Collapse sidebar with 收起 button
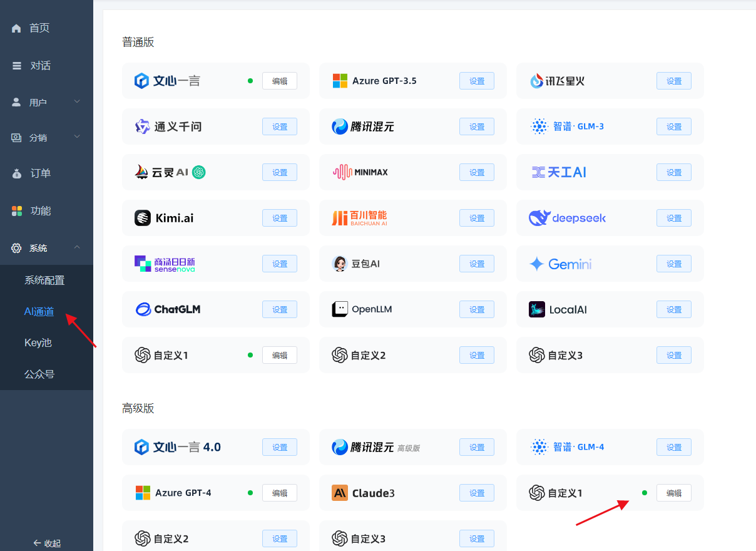The height and width of the screenshot is (551, 756). tap(47, 543)
